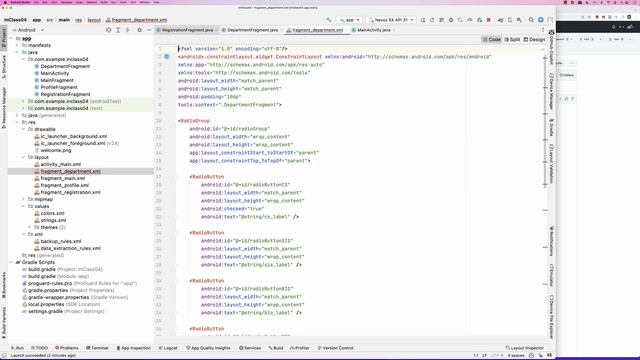Screen dimensions: 640x360
Task: Click the red Stop app icon
Action: (x=489, y=20)
